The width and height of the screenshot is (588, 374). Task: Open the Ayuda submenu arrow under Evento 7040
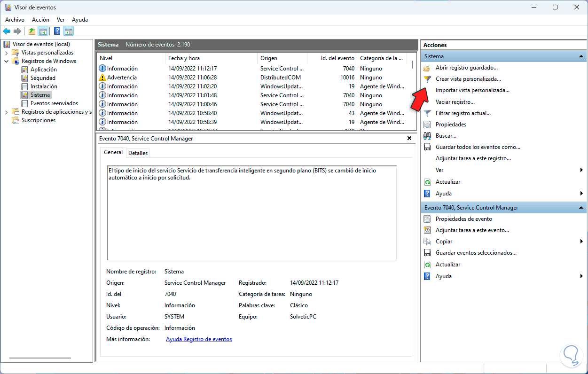pyautogui.click(x=581, y=276)
